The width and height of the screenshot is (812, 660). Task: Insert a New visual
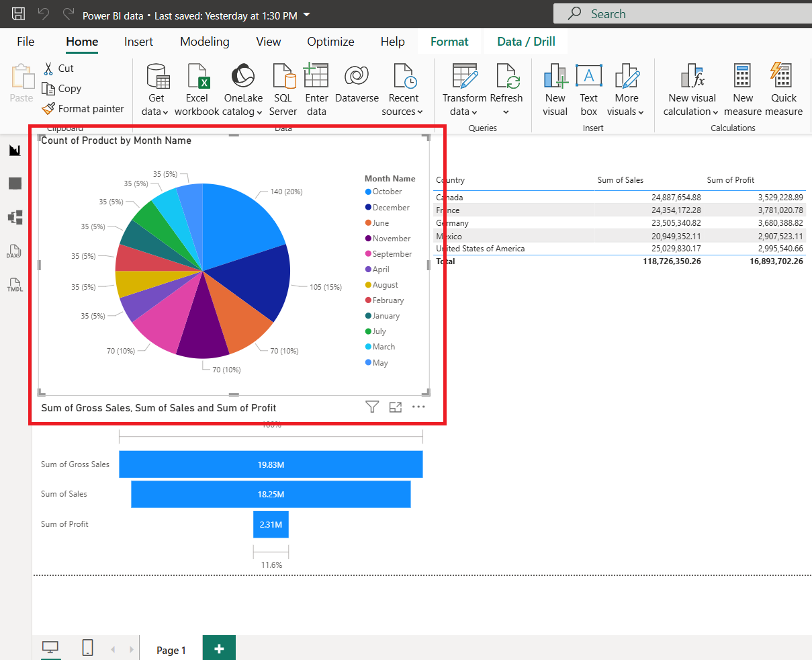[x=555, y=90]
